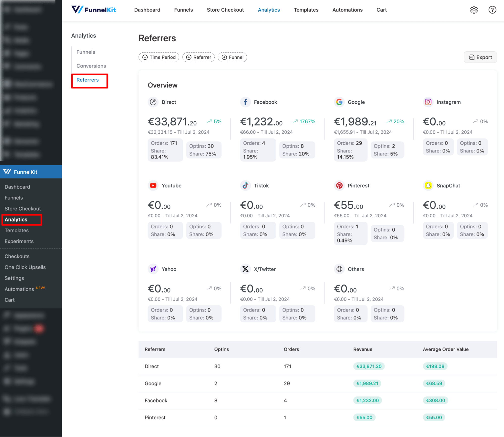The image size is (504, 437).
Task: Select the Pinterest row in referrers table
Action: point(317,418)
